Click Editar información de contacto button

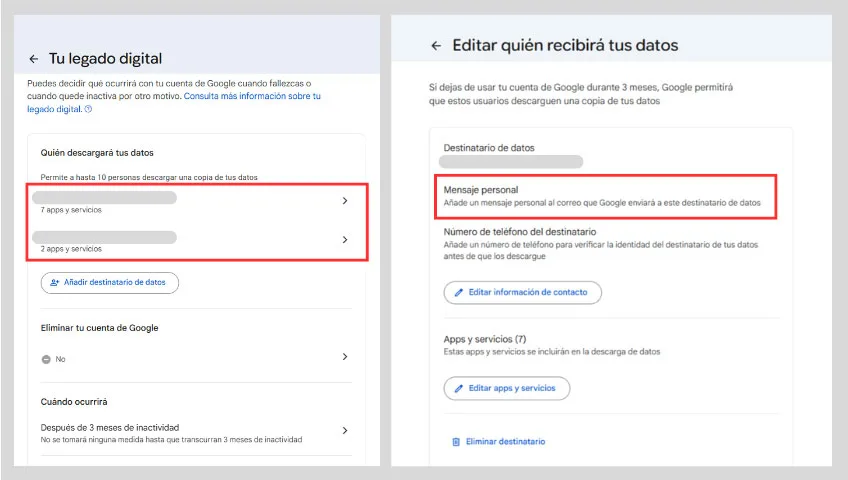[522, 292]
